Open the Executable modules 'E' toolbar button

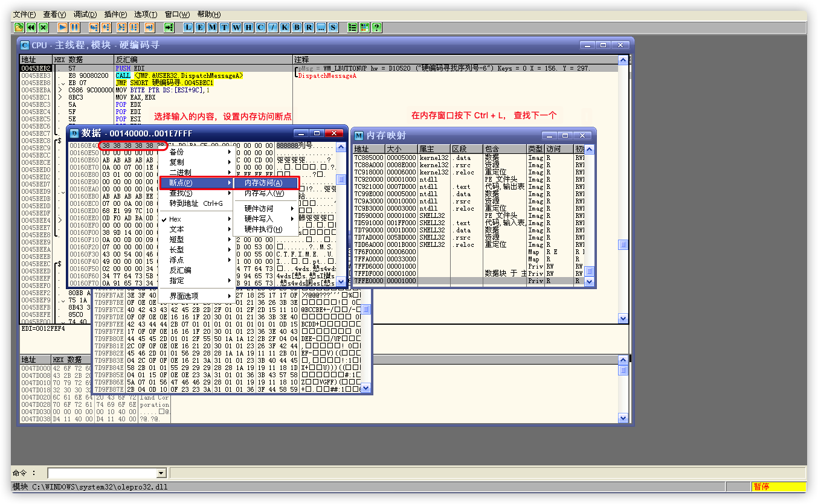coord(200,27)
